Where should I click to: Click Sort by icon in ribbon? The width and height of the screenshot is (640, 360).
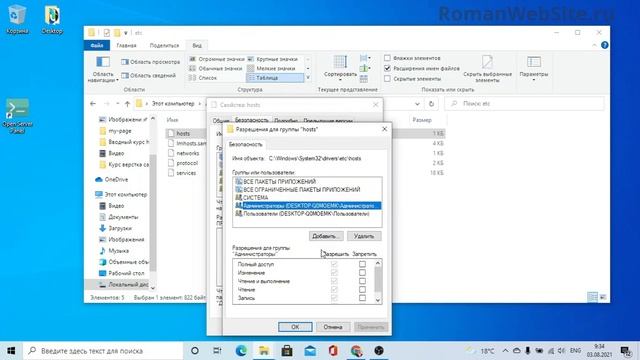(340, 62)
